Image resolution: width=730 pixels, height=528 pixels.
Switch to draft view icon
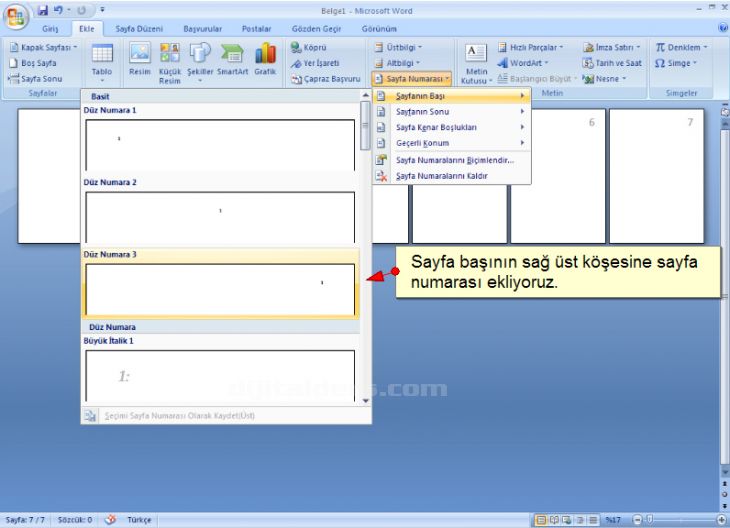coord(593,520)
